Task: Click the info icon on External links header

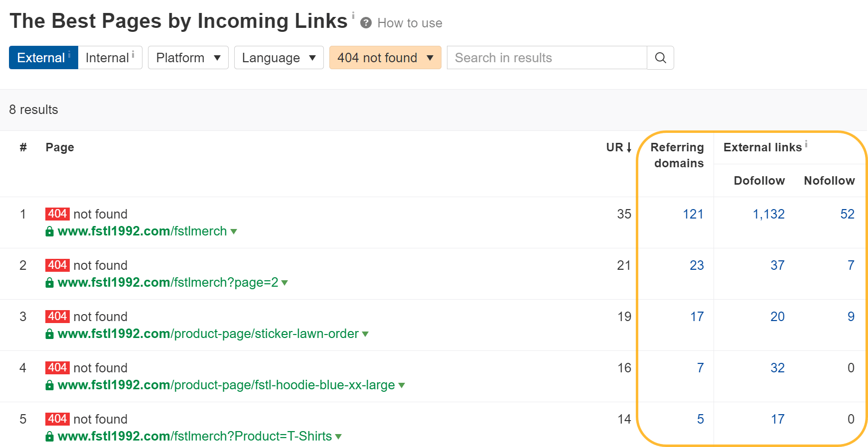Action: [x=806, y=143]
